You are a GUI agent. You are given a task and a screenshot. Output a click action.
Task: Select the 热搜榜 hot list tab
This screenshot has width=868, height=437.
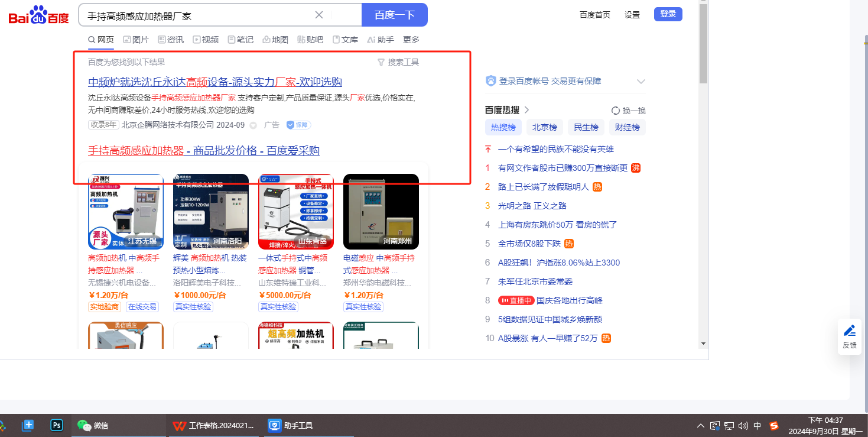503,127
